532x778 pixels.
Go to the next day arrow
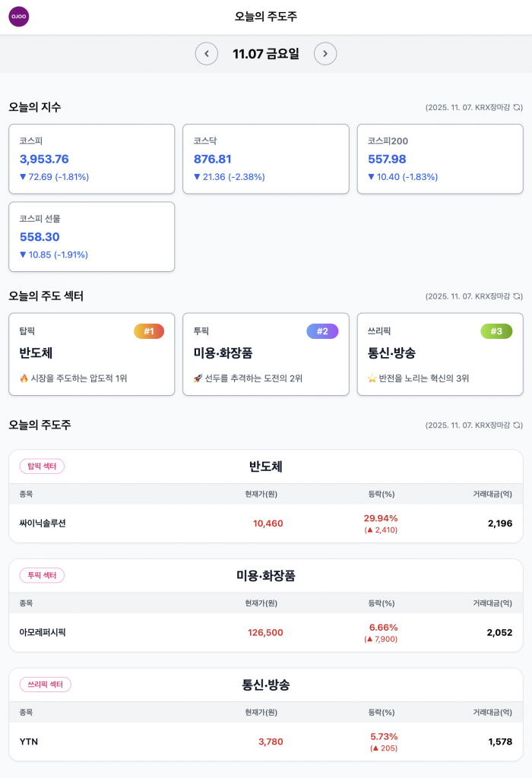[325, 54]
